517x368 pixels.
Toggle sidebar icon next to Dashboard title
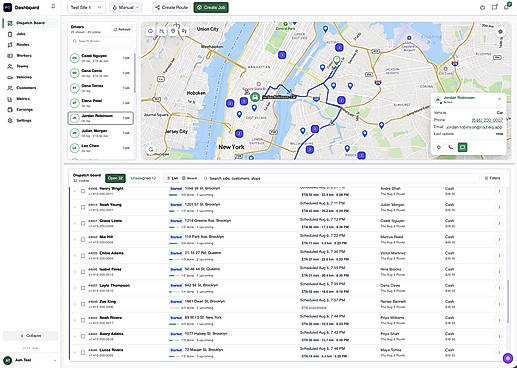coord(53,6)
